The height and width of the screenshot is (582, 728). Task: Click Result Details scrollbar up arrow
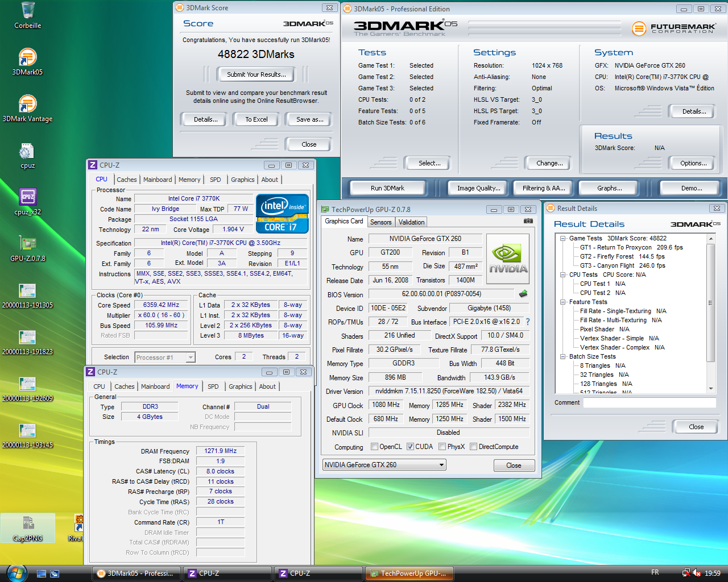tap(711, 239)
